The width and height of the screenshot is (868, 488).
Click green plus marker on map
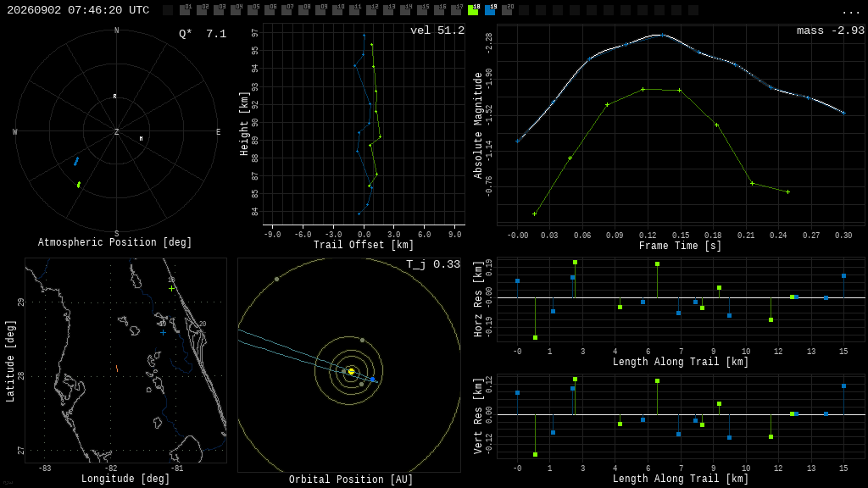pyautogui.click(x=171, y=288)
